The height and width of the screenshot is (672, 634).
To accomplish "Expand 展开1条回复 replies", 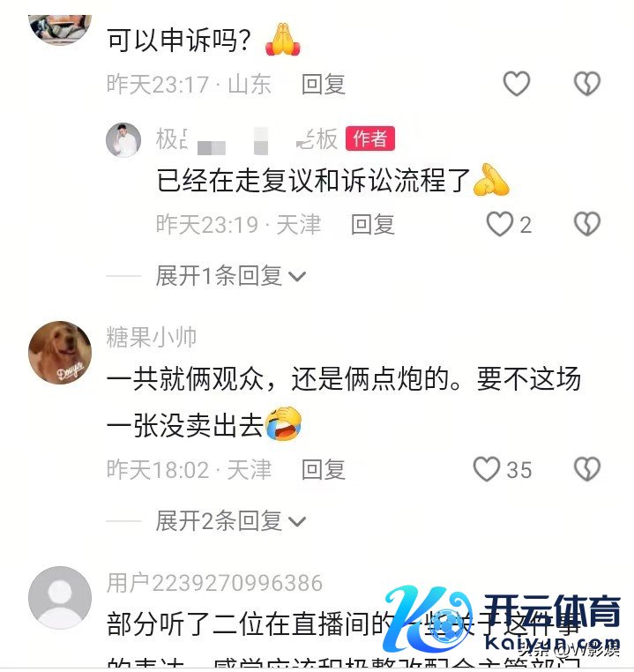I will coord(230,275).
